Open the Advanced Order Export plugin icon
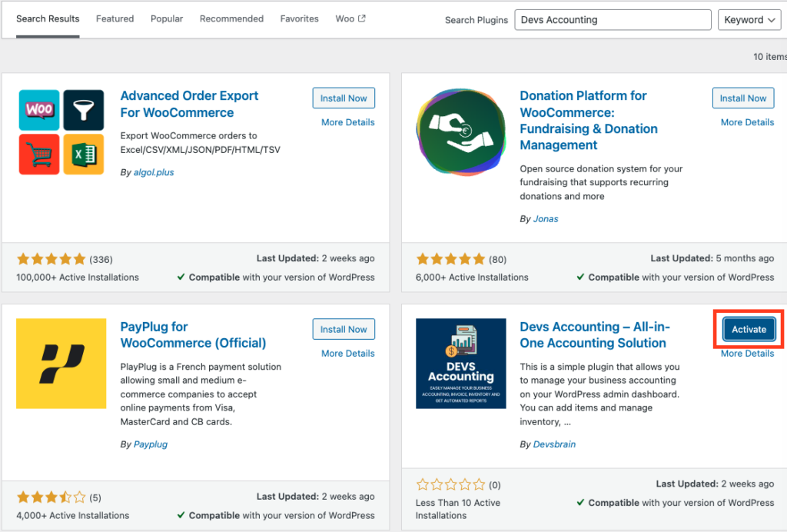This screenshot has height=532, width=787. tap(61, 132)
